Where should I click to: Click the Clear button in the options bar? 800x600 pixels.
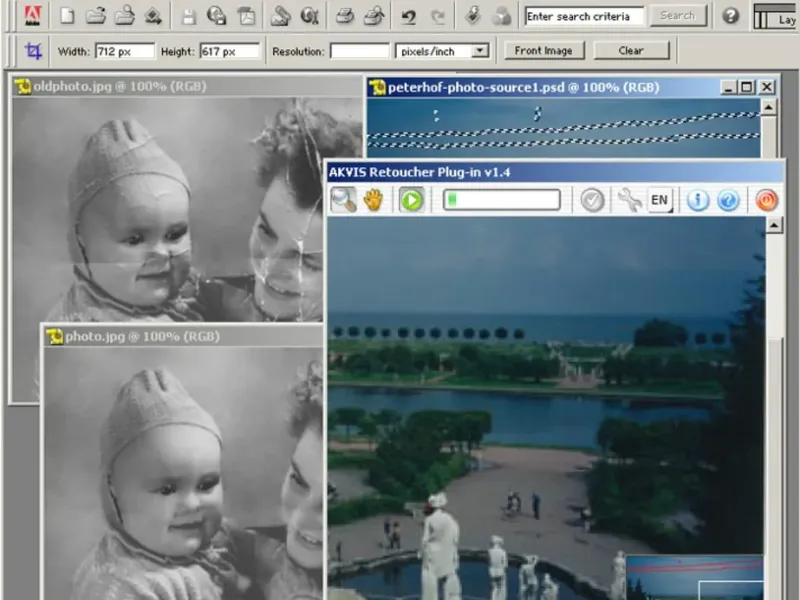[x=631, y=50]
